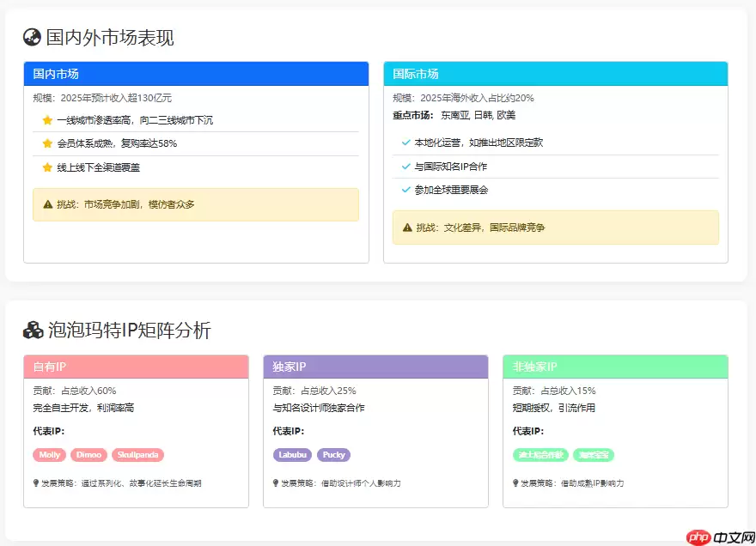Click the 迪士尼合作款 tag in 非独家IP card
The image size is (756, 546).
[x=542, y=455]
